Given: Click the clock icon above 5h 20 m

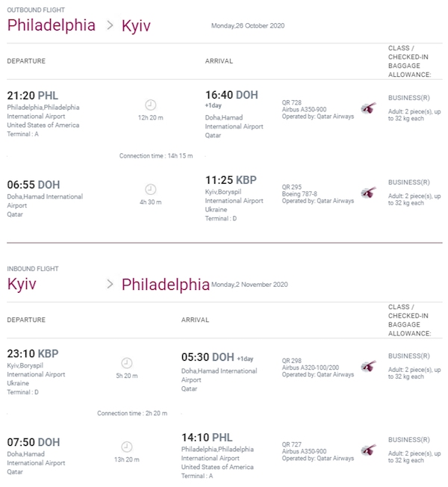Looking at the screenshot, I should click(x=127, y=363).
